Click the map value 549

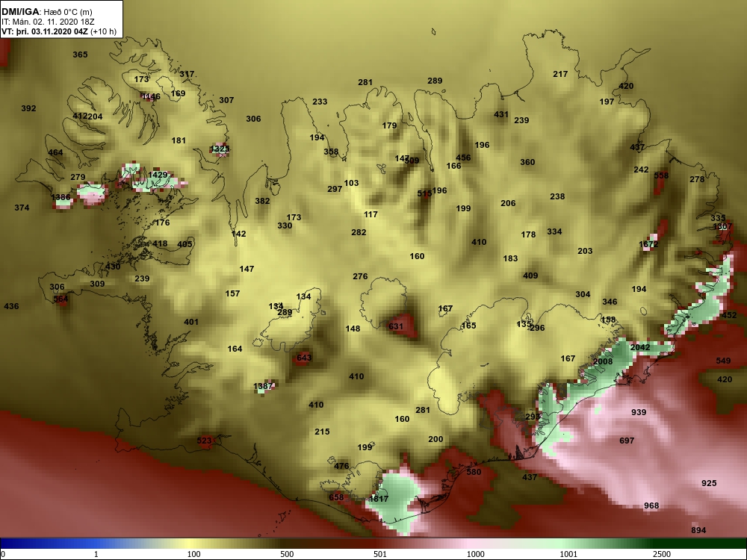(x=723, y=361)
